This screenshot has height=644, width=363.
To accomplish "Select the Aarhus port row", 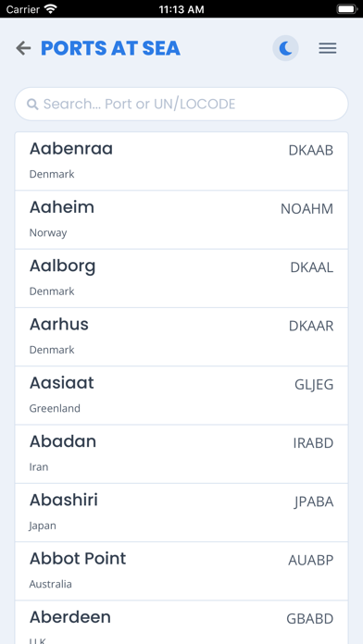I will (x=181, y=337).
